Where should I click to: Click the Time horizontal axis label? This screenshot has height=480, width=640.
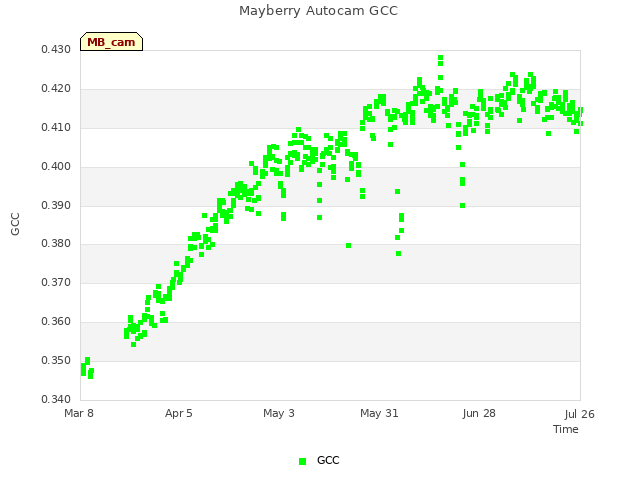566,429
